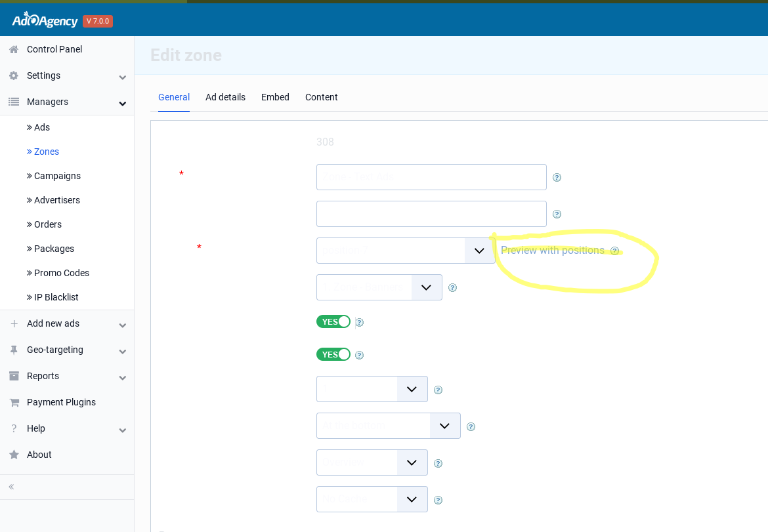Click help icon next to the empty text field
The image size is (768, 532).
coord(557,215)
